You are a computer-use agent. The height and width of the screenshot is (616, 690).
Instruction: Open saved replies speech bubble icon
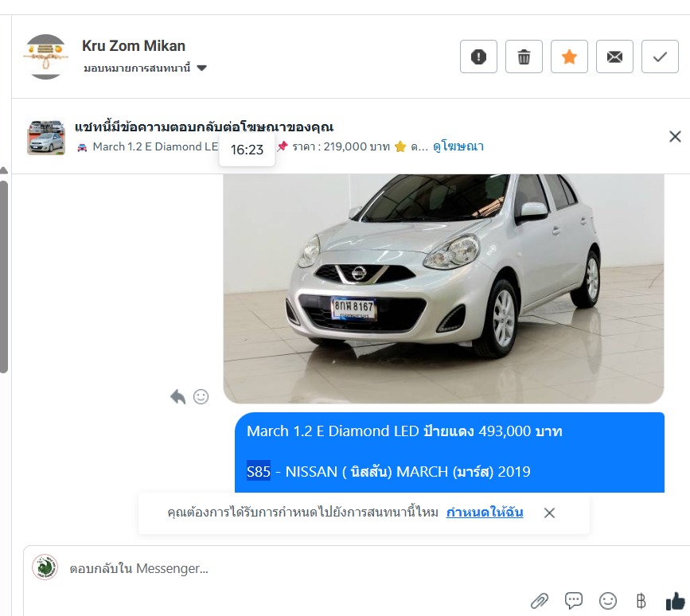point(573,600)
